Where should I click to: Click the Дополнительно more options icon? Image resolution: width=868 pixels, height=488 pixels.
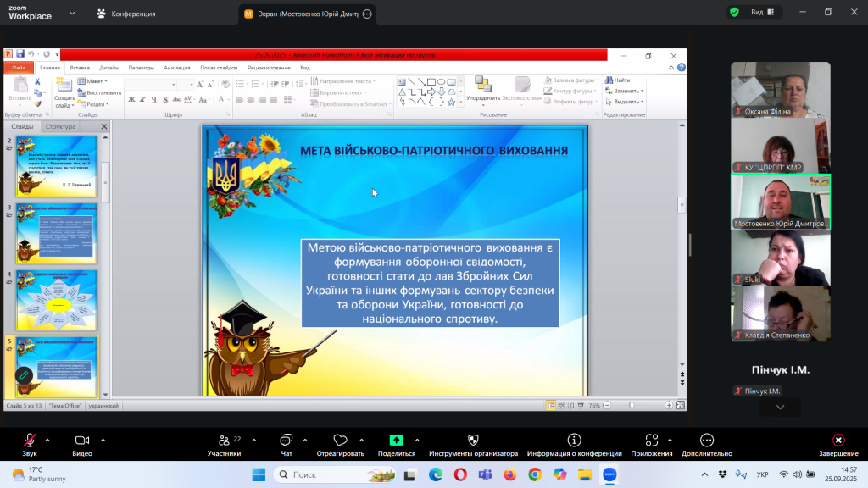[706, 441]
